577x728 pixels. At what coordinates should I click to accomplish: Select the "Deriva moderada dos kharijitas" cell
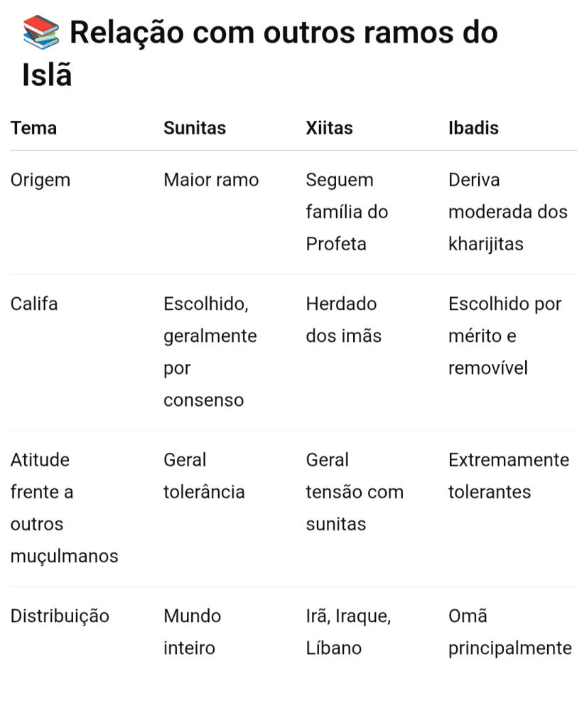(x=507, y=212)
